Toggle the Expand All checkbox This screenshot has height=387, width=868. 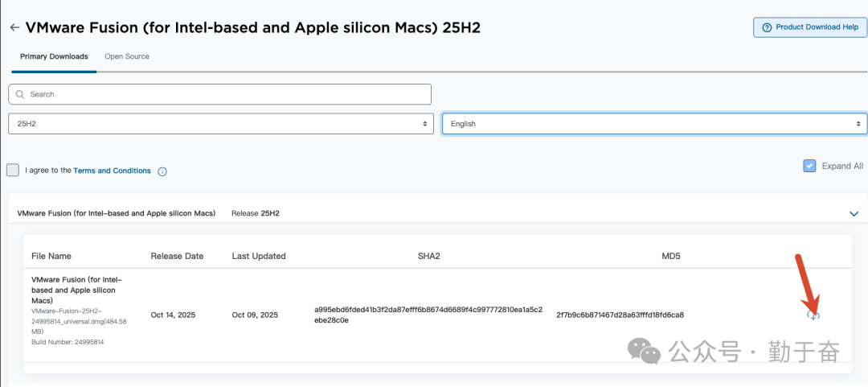809,166
